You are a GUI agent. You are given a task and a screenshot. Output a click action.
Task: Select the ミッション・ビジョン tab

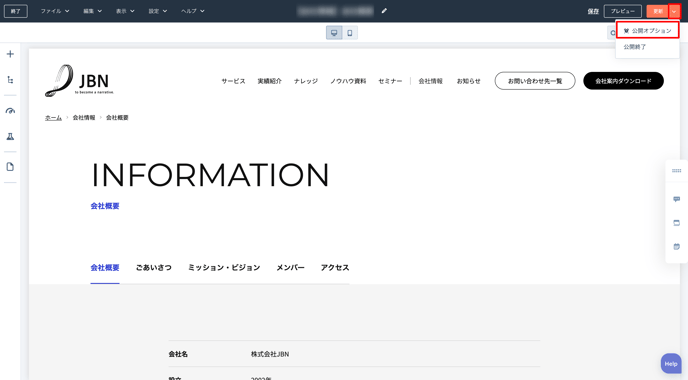click(x=224, y=268)
